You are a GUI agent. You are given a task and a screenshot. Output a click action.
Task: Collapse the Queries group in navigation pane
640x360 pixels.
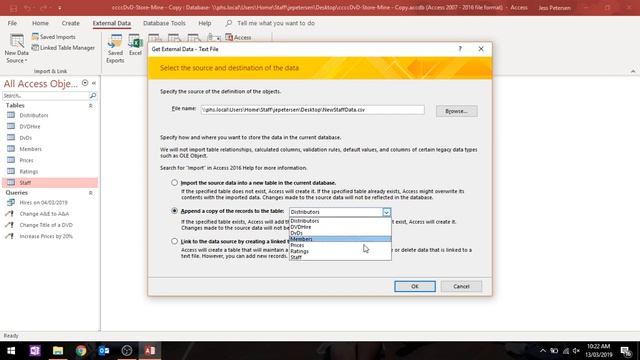(91, 193)
